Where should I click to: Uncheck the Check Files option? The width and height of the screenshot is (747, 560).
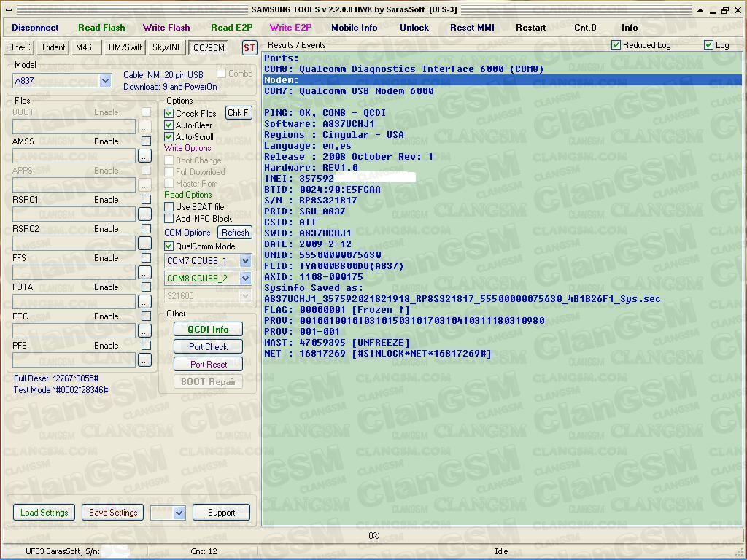click(x=169, y=113)
